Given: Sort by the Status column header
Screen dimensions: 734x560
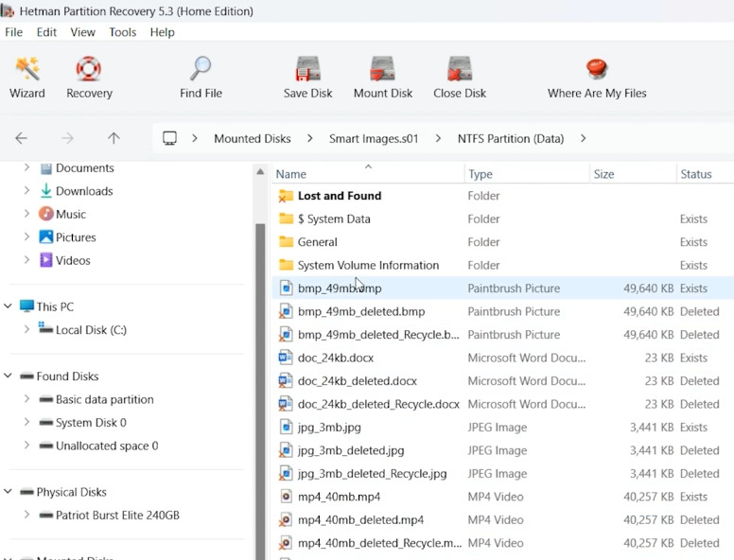Looking at the screenshot, I should (x=705, y=174).
